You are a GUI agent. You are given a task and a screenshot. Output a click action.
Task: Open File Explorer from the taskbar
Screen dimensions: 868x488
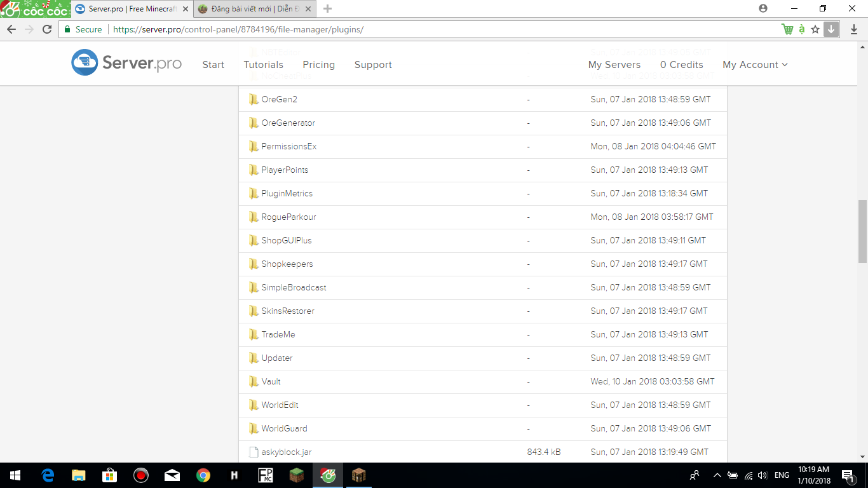(79, 475)
